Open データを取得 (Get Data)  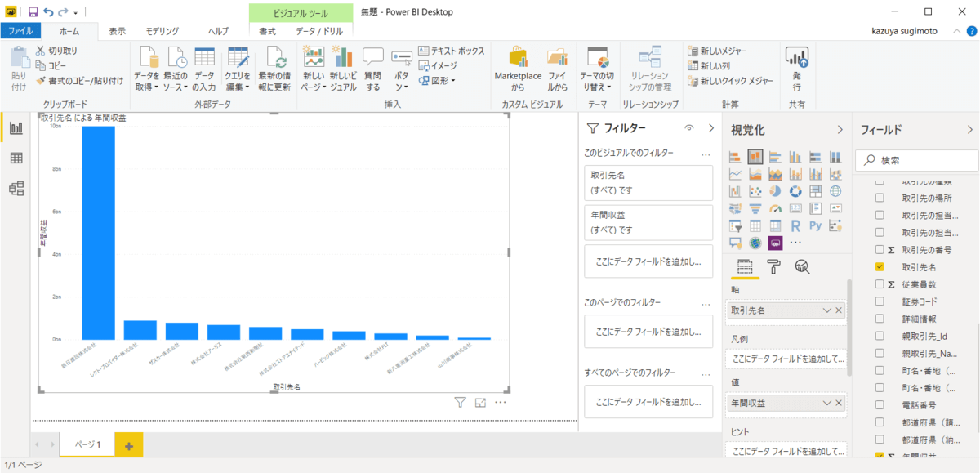click(x=147, y=69)
